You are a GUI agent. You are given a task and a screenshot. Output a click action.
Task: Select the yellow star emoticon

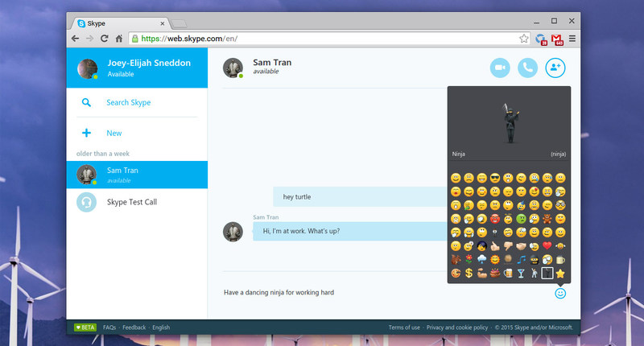click(560, 274)
